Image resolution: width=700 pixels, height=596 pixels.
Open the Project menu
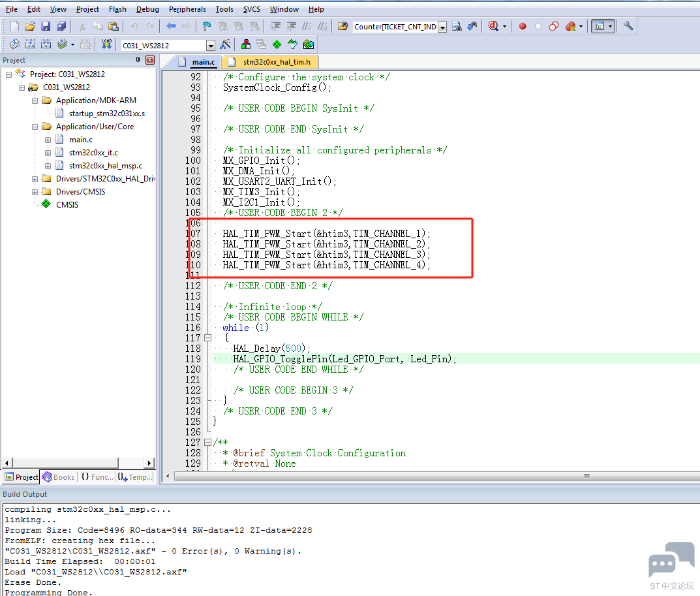pos(87,9)
